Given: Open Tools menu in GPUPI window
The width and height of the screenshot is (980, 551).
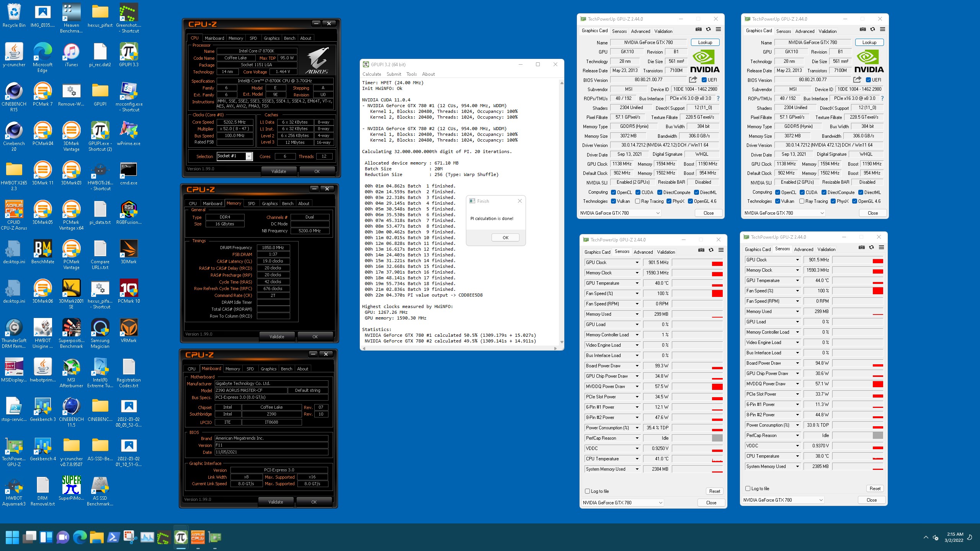Looking at the screenshot, I should 412,74.
